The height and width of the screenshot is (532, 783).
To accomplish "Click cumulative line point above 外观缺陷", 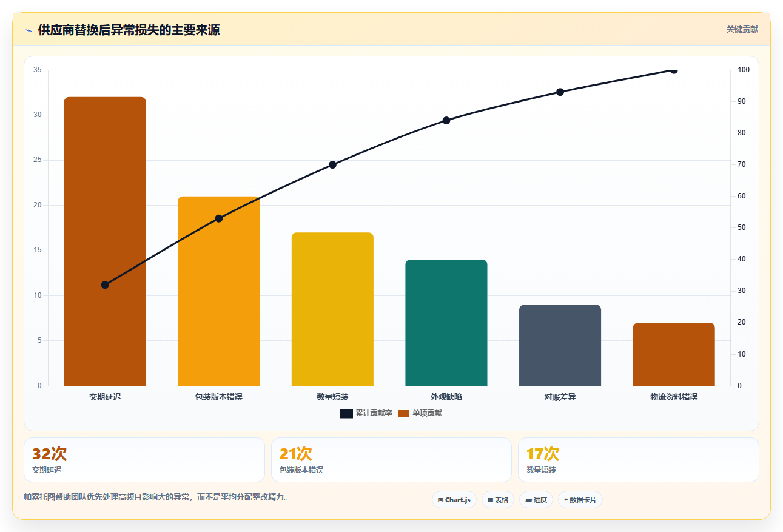I will [446, 120].
